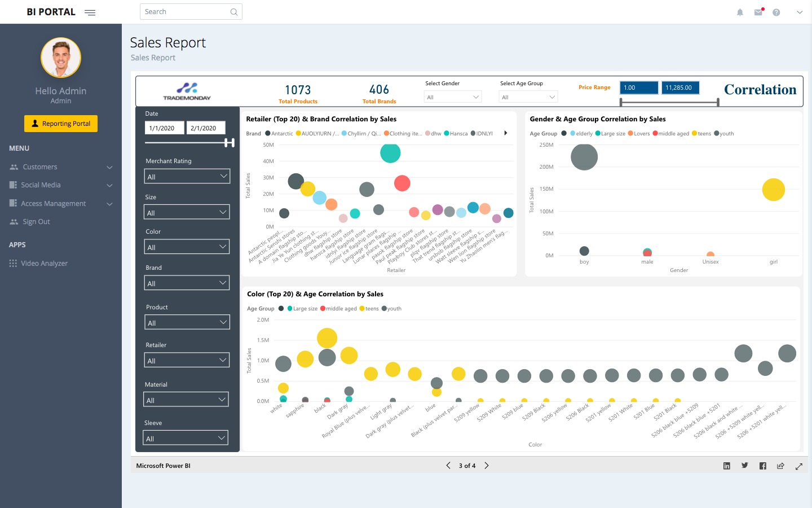812x508 pixels.
Task: Open the Select Gender dropdown
Action: pyautogui.click(x=453, y=97)
